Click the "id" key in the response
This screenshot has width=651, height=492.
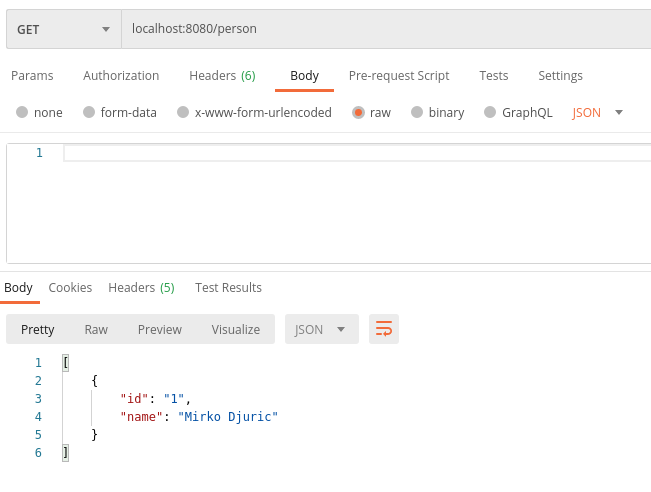(x=134, y=399)
